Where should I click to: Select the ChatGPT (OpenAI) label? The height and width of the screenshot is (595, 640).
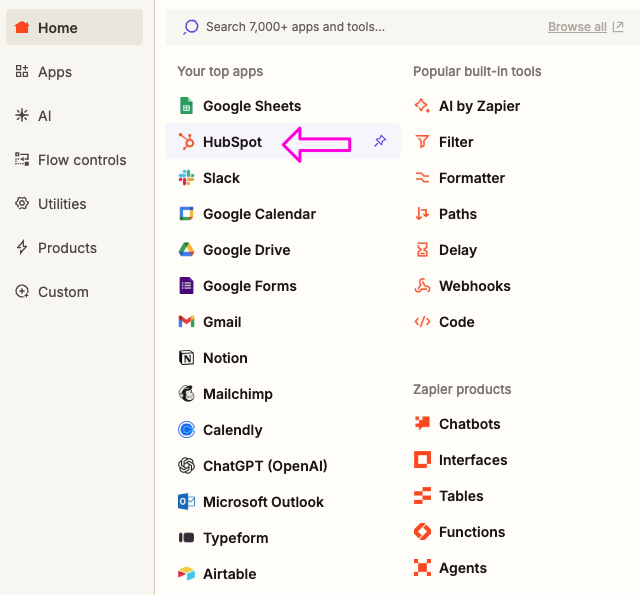pos(265,466)
